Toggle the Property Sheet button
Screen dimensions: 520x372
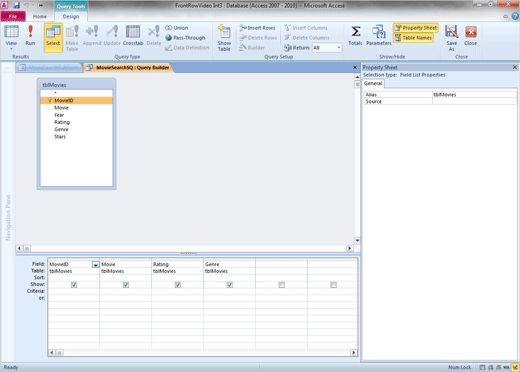[x=416, y=28]
